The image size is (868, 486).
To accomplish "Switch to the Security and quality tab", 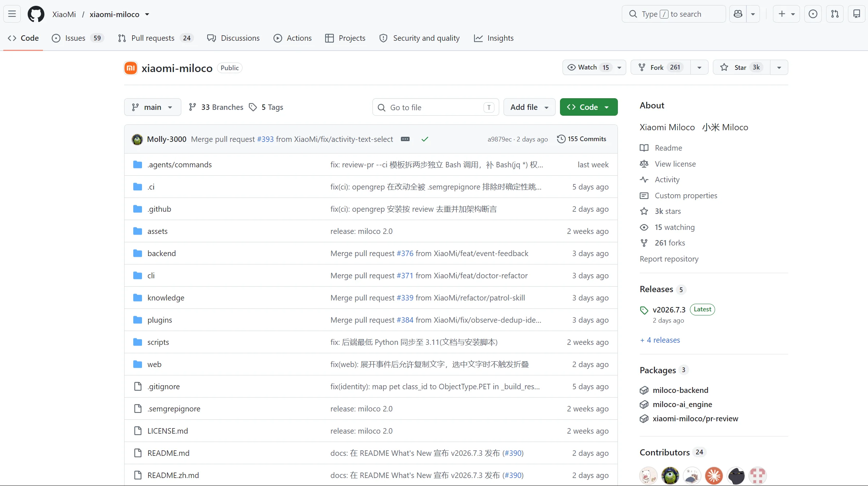I will click(x=419, y=38).
